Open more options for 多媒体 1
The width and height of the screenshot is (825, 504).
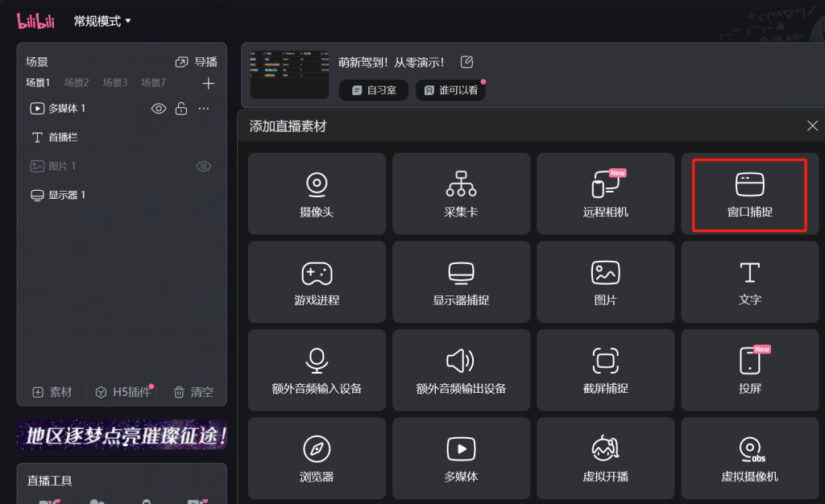(x=204, y=109)
